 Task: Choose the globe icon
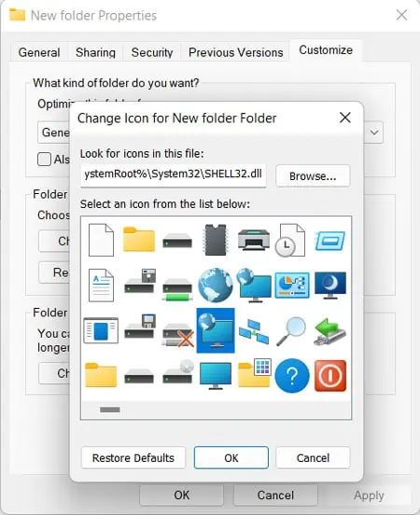coord(216,285)
